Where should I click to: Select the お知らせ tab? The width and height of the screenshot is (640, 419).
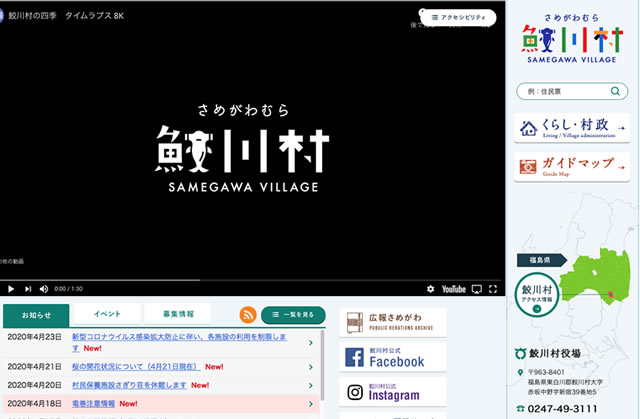[x=36, y=315]
